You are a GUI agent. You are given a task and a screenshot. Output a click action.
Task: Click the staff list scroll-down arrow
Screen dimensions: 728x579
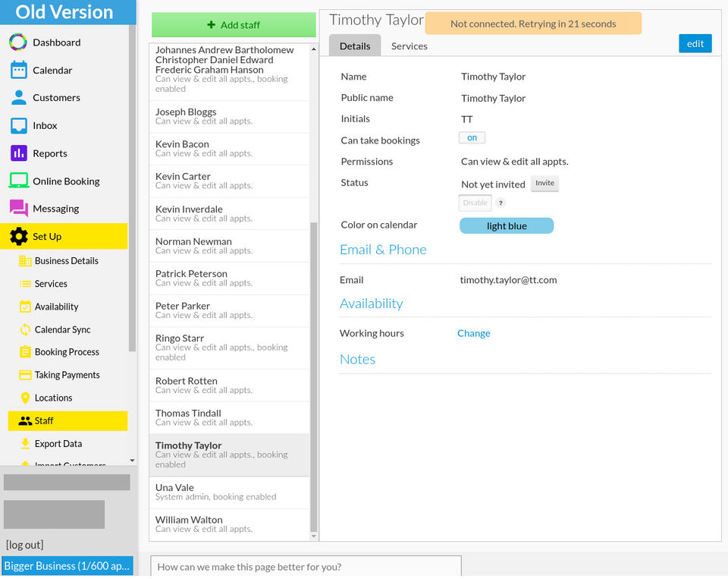pyautogui.click(x=314, y=537)
